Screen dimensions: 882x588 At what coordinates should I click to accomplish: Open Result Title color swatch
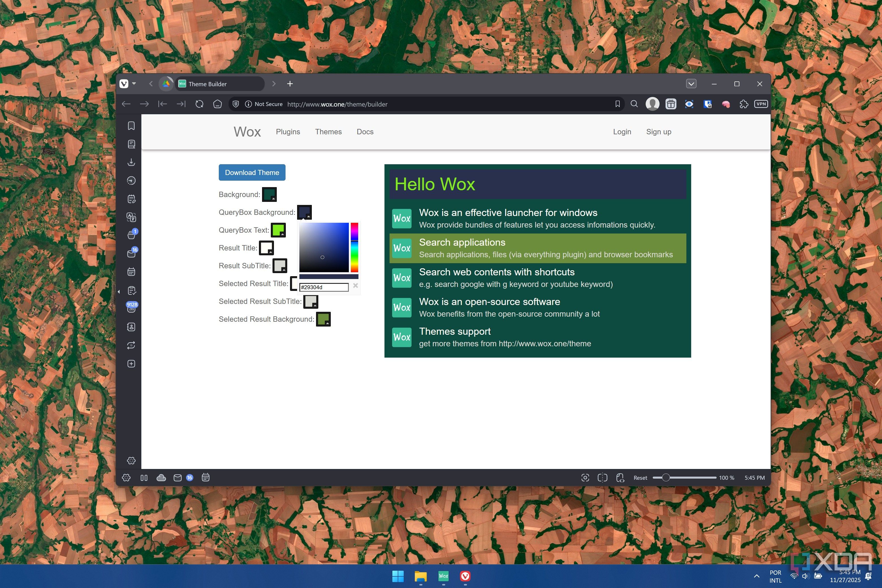(x=266, y=248)
